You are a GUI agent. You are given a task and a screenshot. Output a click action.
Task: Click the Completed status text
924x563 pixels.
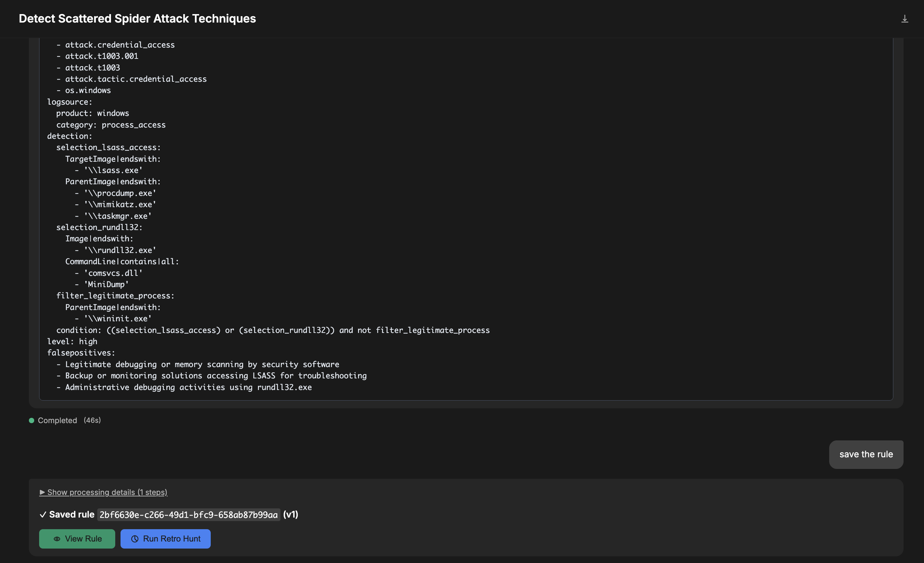(x=57, y=421)
